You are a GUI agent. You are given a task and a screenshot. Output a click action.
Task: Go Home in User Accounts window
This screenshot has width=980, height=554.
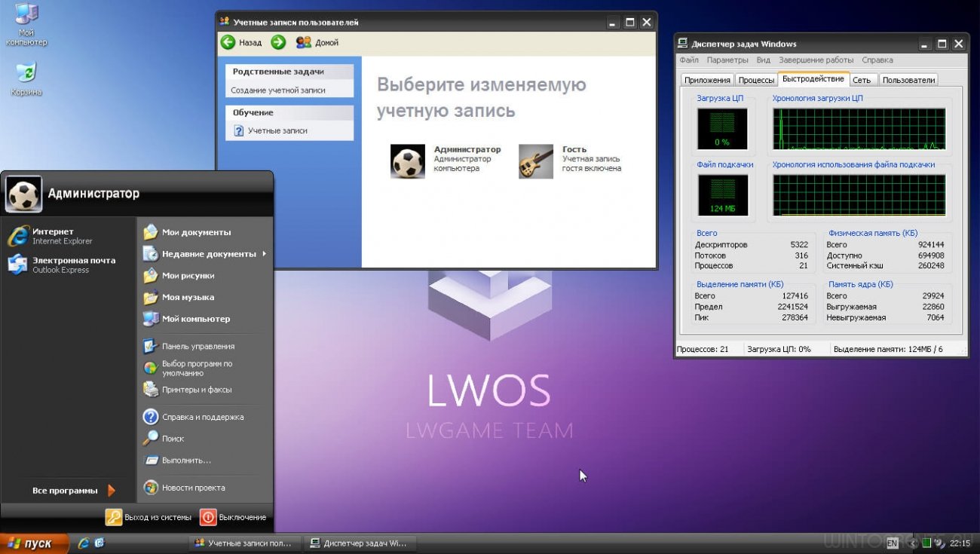pyautogui.click(x=317, y=42)
